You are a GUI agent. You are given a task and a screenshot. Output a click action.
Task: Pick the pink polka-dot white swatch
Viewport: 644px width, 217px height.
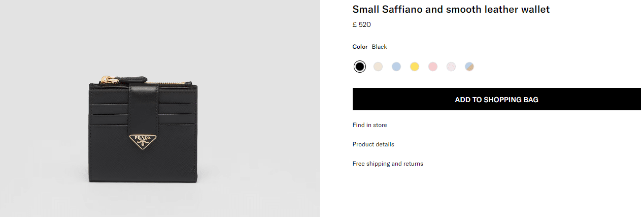(x=451, y=67)
